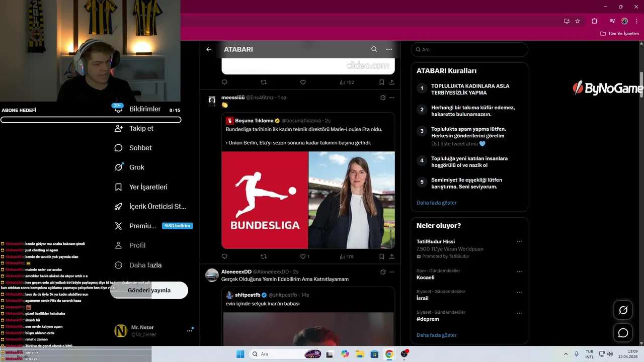Viewport: 644px width, 362px height.
Task: Open more options on AloneeexDD's post
Action: point(392,272)
